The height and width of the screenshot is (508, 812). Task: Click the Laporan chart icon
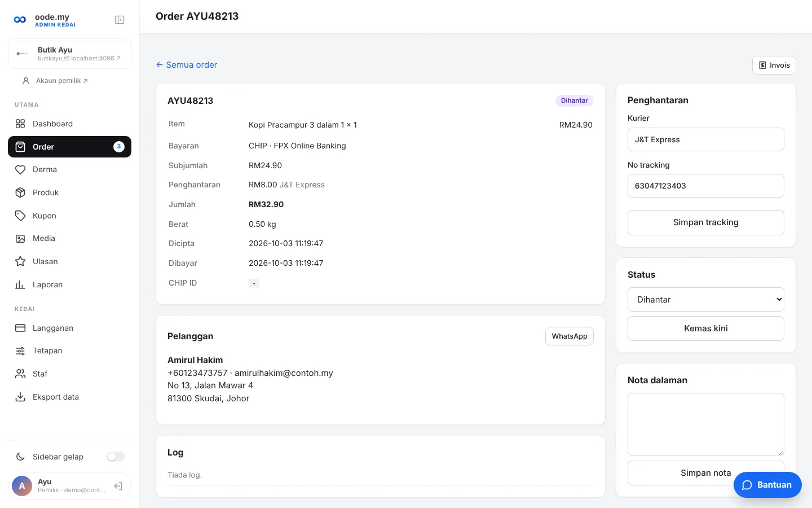pos(20,284)
